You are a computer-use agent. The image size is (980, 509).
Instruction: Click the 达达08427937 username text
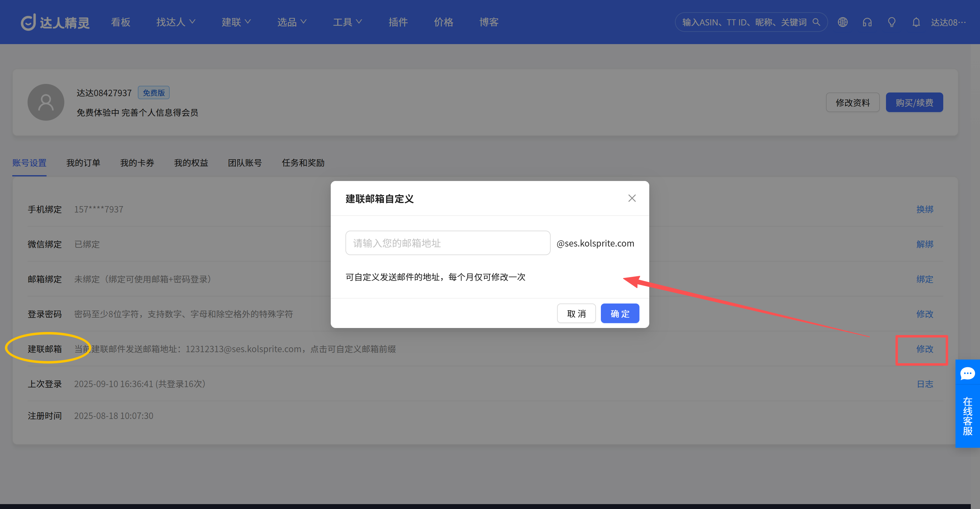(104, 93)
